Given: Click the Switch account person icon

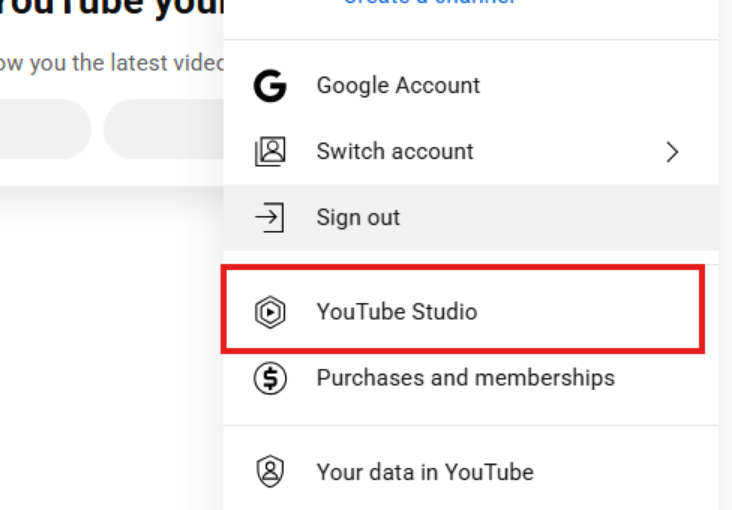Looking at the screenshot, I should tap(270, 152).
